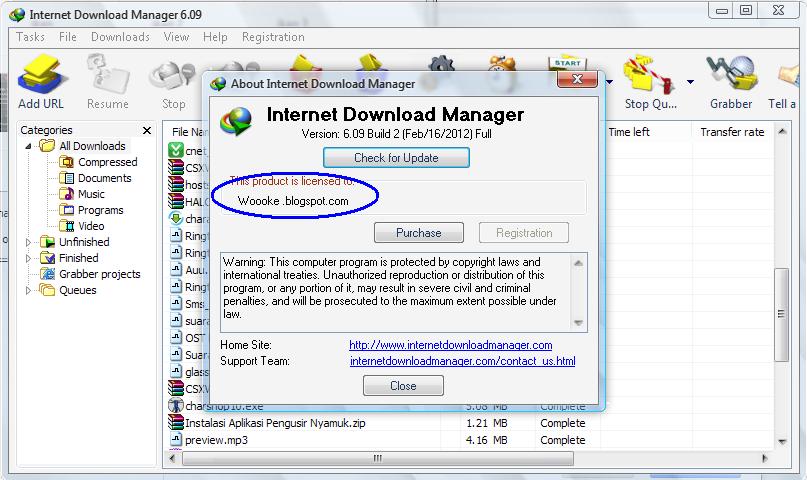807x480 pixels.
Task: Click download list vertical scrollbar thumb
Action: tap(781, 314)
